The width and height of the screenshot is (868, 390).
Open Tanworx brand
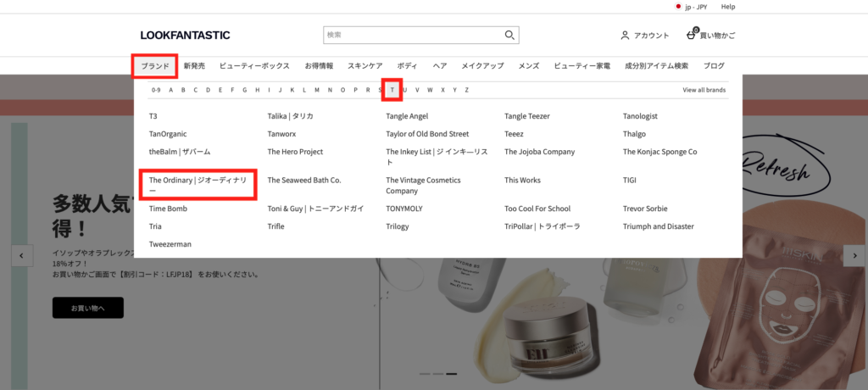[281, 134]
